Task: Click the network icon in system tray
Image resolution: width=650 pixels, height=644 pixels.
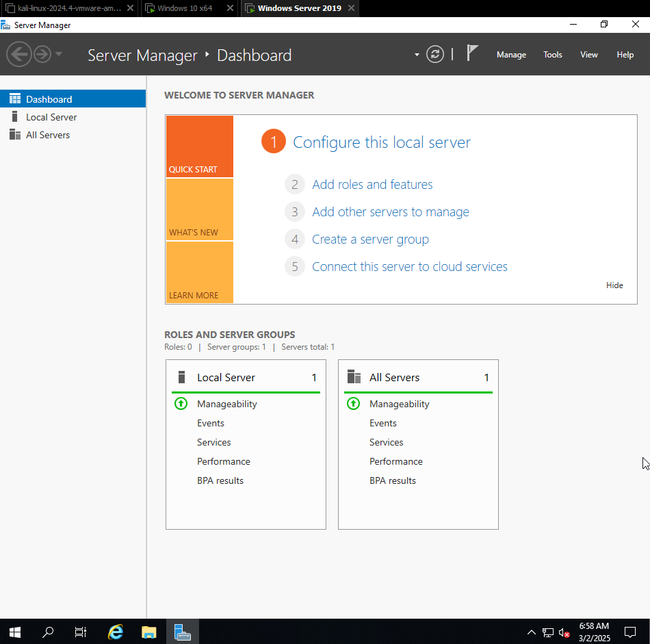Action: tap(548, 632)
